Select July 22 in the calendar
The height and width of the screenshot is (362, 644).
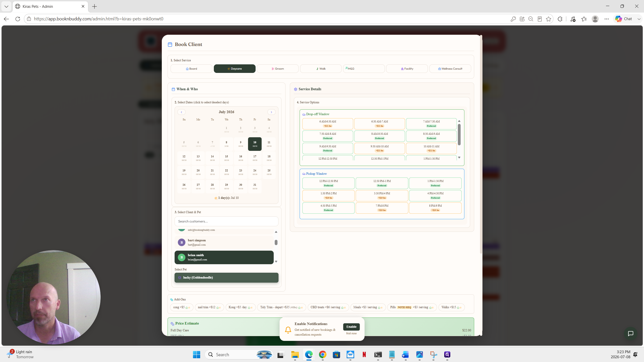(226, 172)
